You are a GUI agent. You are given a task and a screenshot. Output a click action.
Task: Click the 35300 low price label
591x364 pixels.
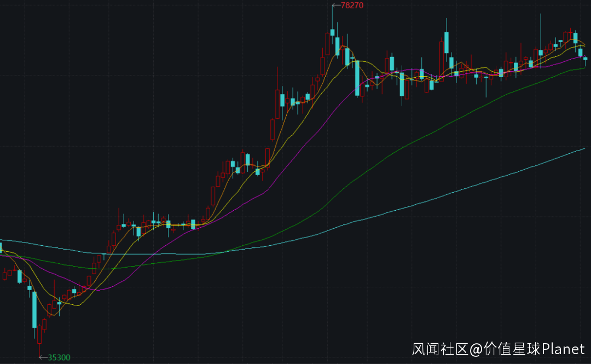point(59,357)
